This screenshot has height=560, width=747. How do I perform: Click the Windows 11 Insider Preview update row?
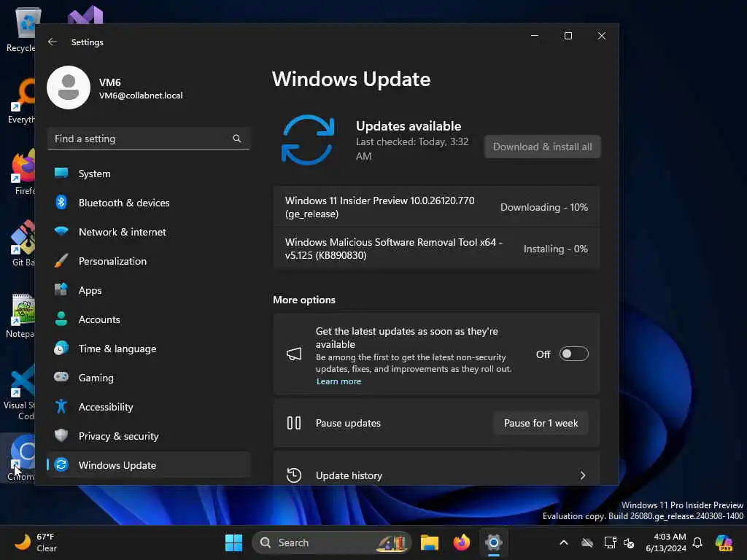[x=436, y=206]
